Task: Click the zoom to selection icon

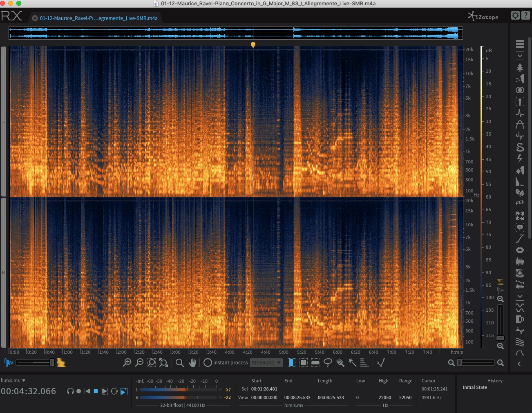Action: coord(151,363)
